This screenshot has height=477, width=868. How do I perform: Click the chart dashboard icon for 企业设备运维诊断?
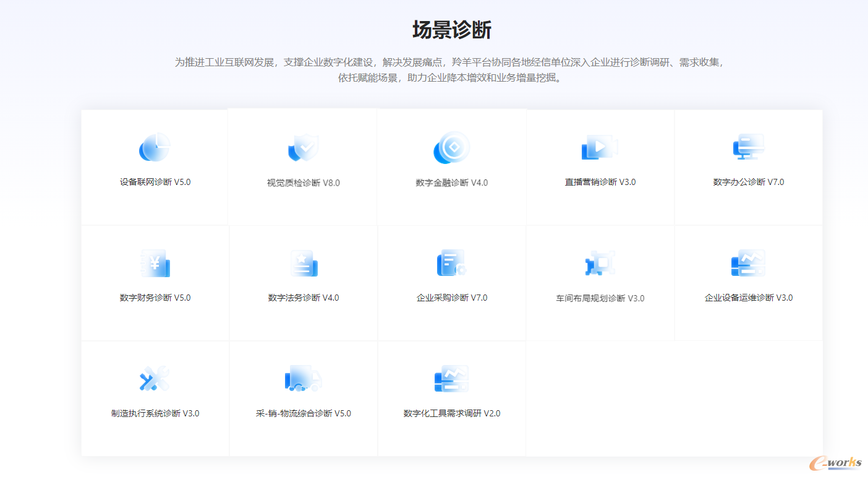coord(748,264)
